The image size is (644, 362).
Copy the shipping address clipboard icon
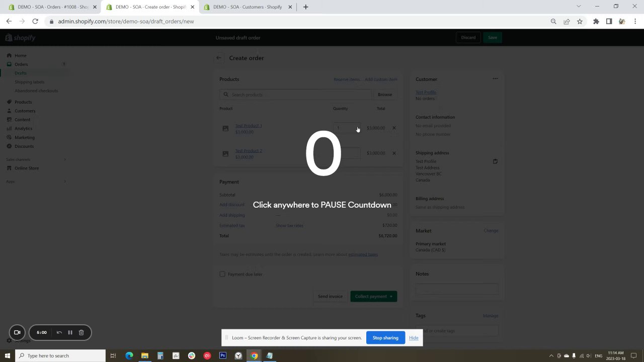pos(495,161)
